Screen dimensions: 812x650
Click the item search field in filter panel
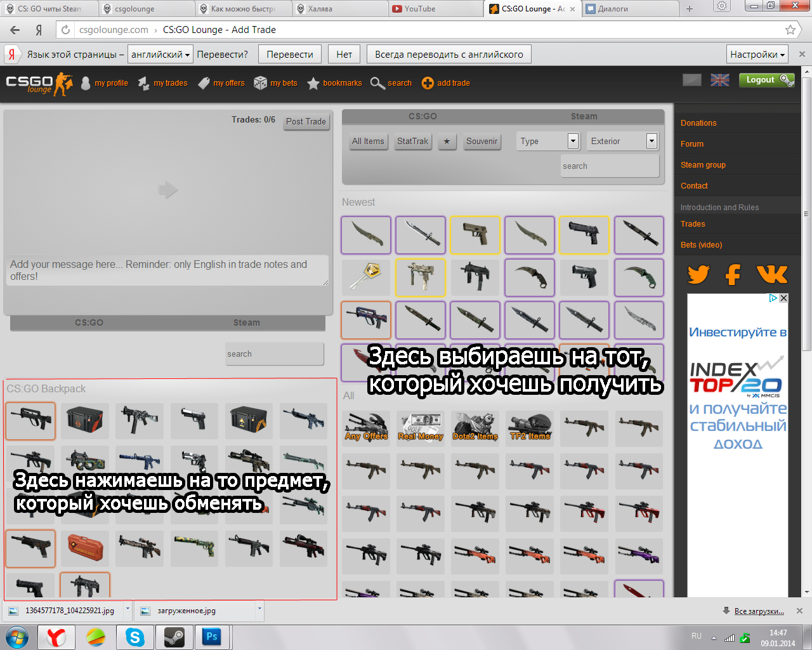pyautogui.click(x=610, y=166)
